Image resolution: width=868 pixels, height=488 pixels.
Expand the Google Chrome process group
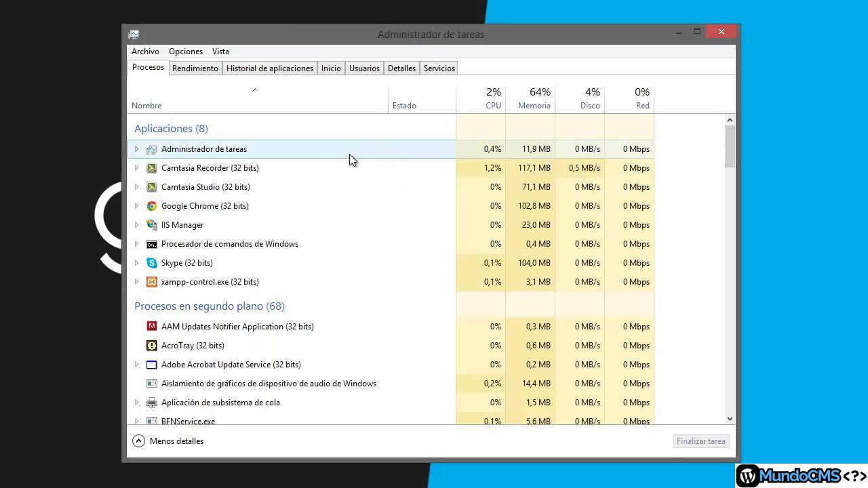pyautogui.click(x=136, y=206)
